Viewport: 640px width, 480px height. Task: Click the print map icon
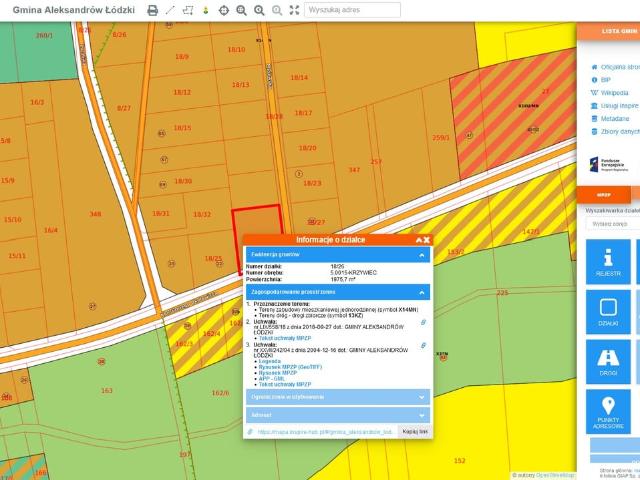tap(153, 10)
